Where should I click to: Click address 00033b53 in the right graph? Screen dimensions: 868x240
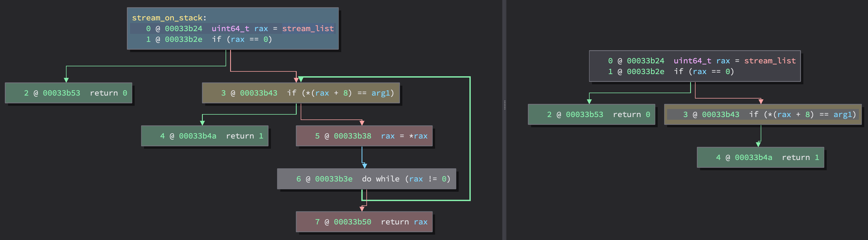[x=585, y=115]
